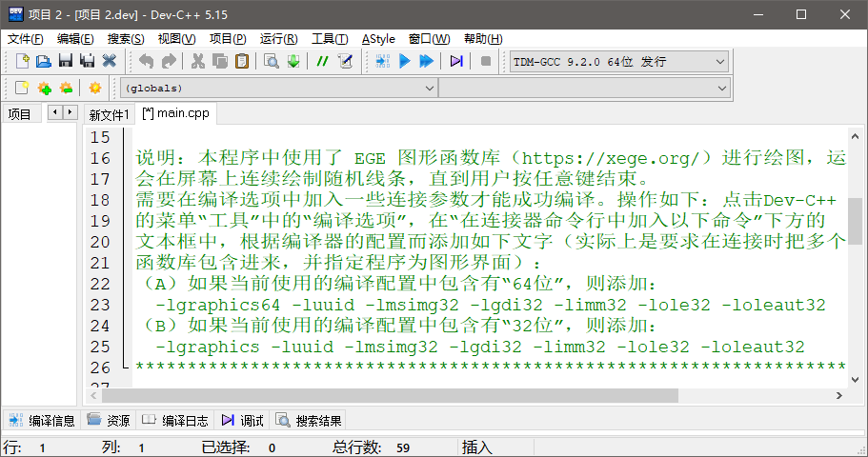Image resolution: width=868 pixels, height=457 pixels.
Task: Collapse the comment block fold marker at line 26
Action: tap(126, 366)
